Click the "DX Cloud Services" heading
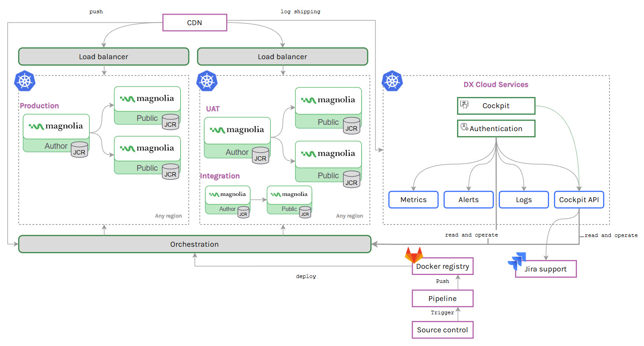Viewport: 644px width, 346px height. (496, 84)
